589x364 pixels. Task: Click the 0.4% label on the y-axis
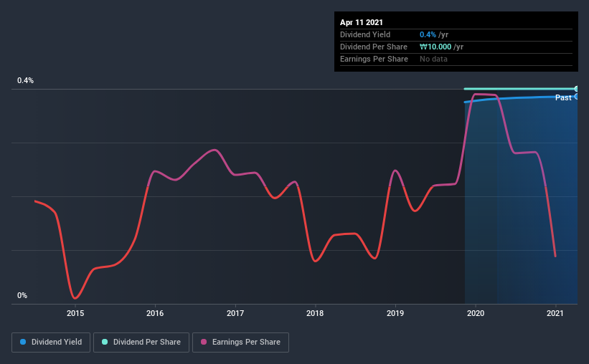(x=26, y=81)
